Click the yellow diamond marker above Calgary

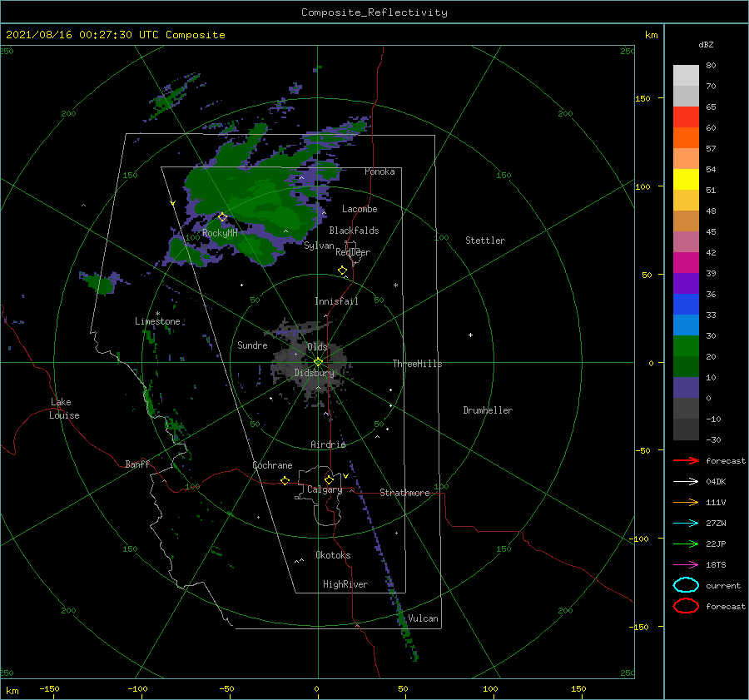pyautogui.click(x=329, y=479)
